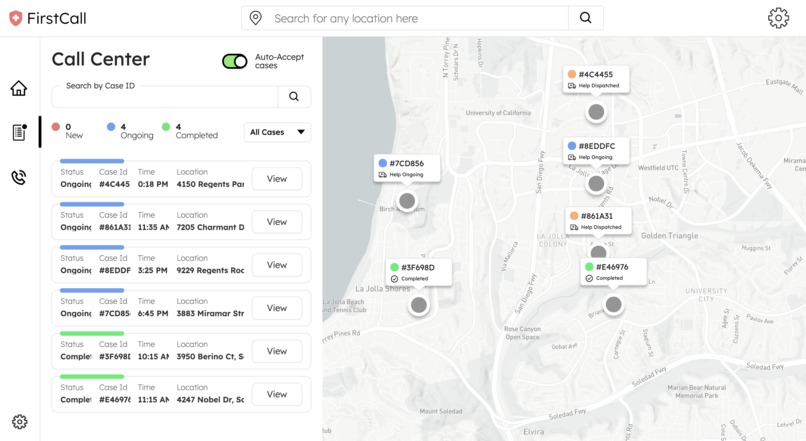Click the 4150 Regents location text

coord(210,184)
